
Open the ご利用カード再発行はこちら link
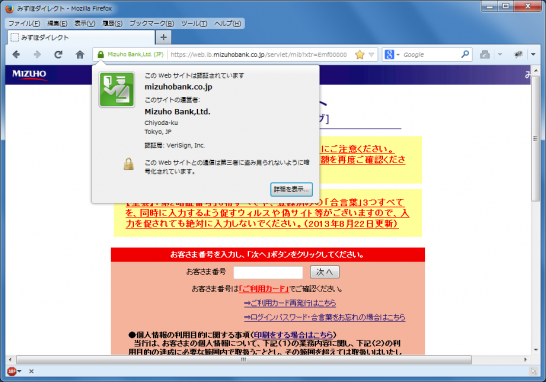[x=290, y=303]
